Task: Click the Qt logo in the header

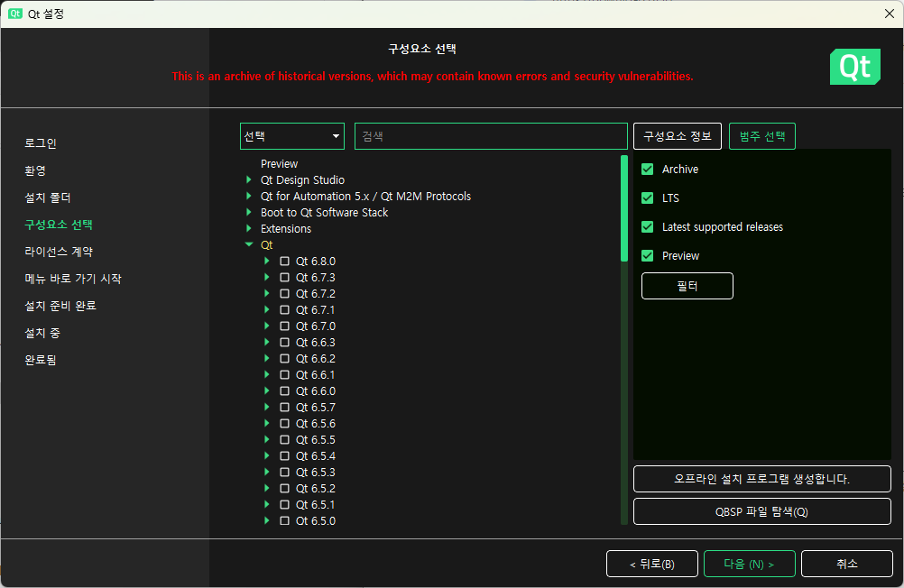Action: (x=855, y=67)
